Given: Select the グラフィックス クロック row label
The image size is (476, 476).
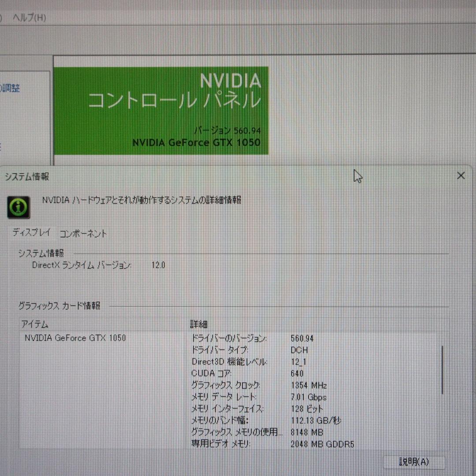Looking at the screenshot, I should click(226, 385).
